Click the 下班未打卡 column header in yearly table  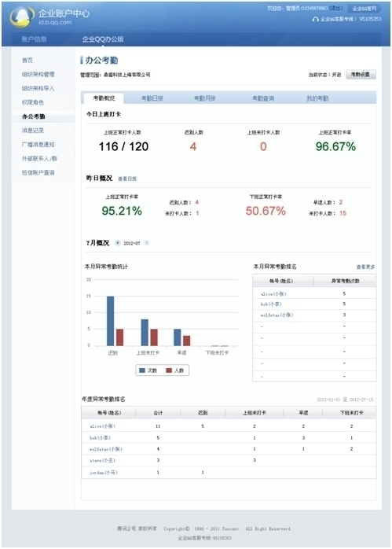(x=351, y=413)
